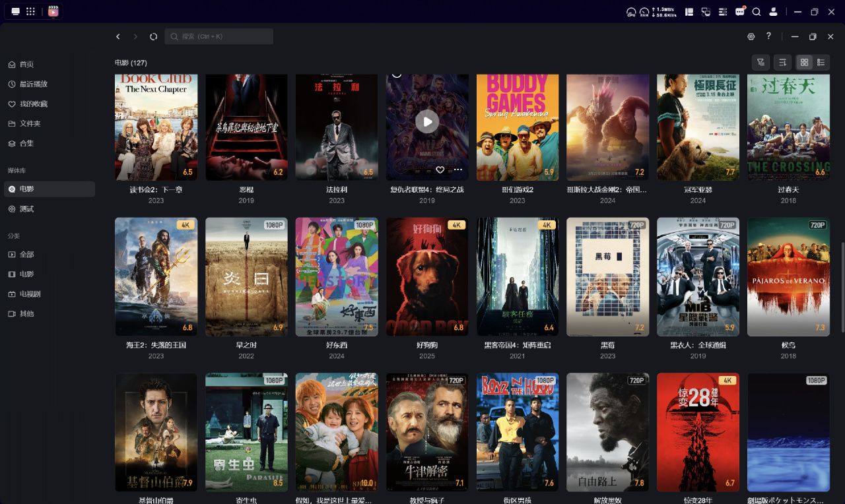Open the 过春天 poster
845x504 pixels.
788,127
